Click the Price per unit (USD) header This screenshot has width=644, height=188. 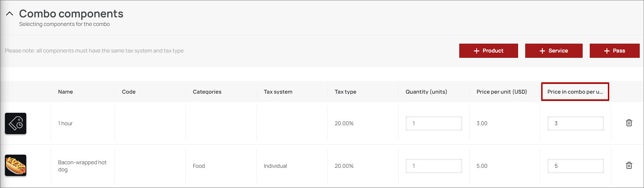coord(501,92)
